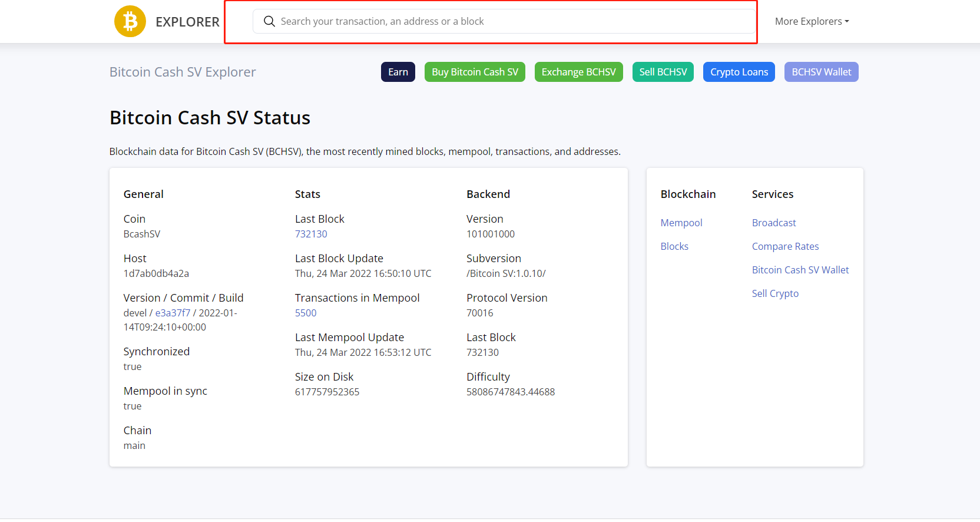Click the chain value main
This screenshot has width=980, height=522.
click(x=134, y=445)
